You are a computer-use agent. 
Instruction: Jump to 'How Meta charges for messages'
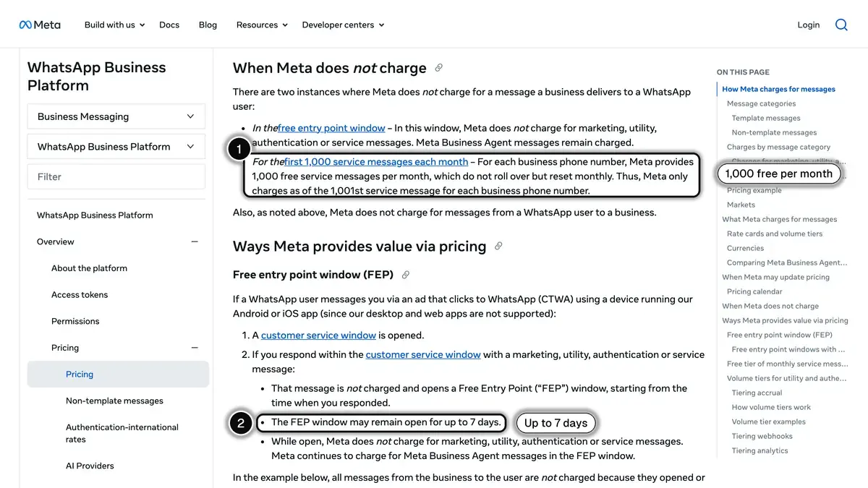778,89
